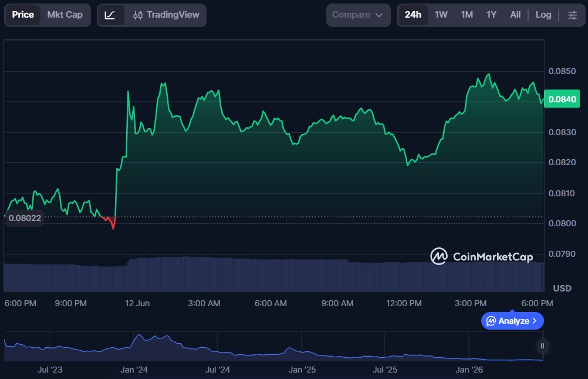
Task: Click Jul '25 on the range navigator
Action: coord(385,370)
